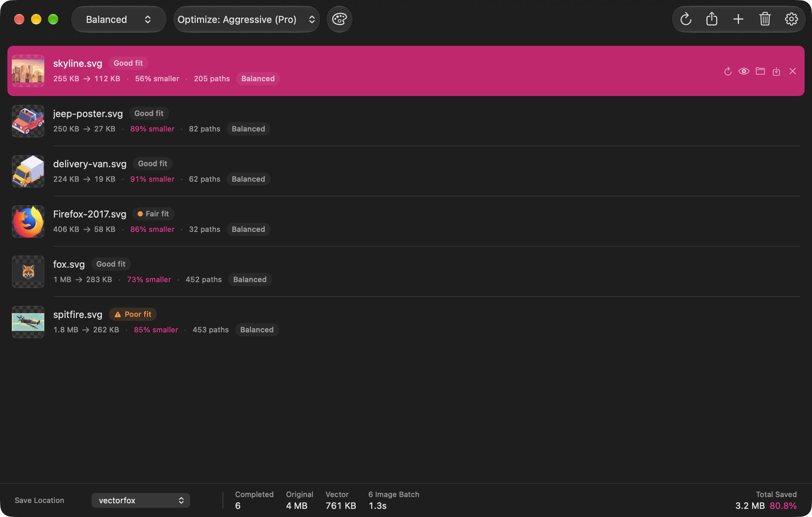Image resolution: width=812 pixels, height=517 pixels.
Task: Click the Total Saved 80.8% value
Action: pos(783,506)
